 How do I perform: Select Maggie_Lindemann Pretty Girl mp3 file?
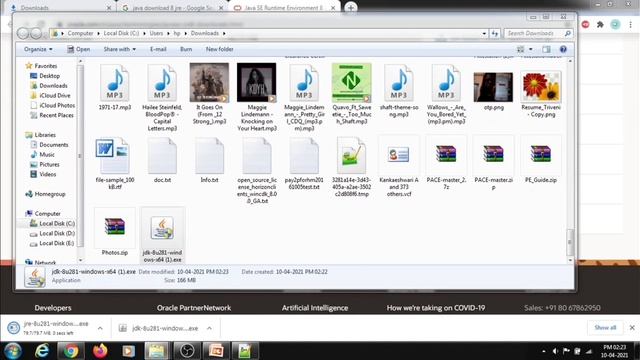coord(304,83)
